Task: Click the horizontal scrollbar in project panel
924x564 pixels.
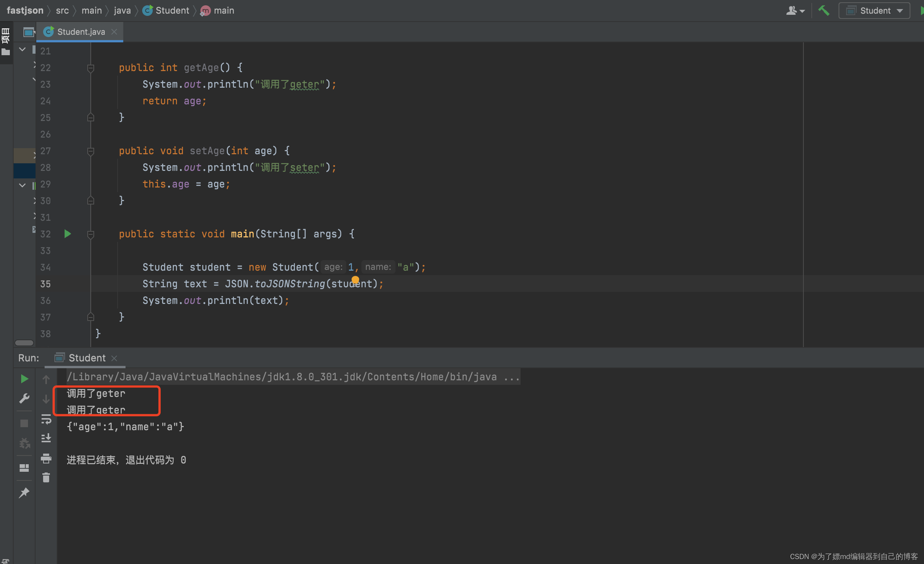Action: point(24,343)
